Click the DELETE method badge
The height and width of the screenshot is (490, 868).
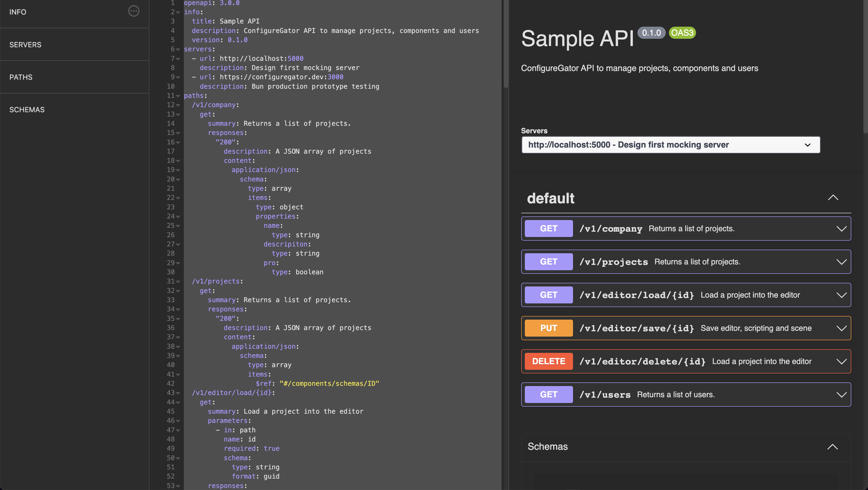click(x=549, y=361)
